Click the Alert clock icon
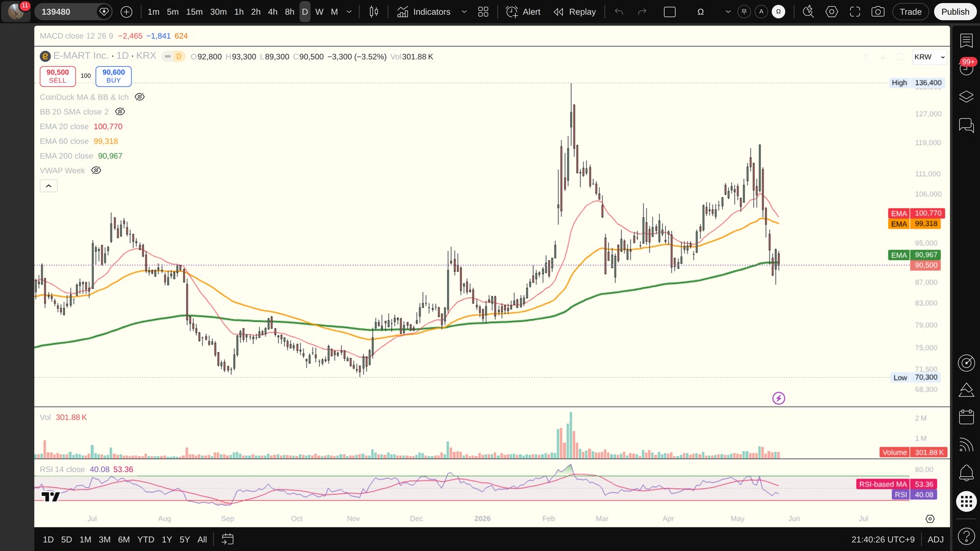 pyautogui.click(x=523, y=12)
